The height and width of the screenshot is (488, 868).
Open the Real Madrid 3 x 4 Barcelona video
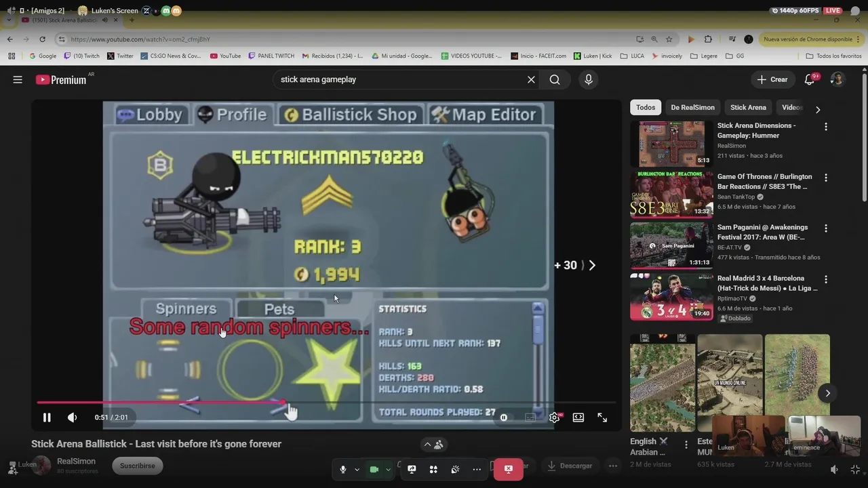671,297
